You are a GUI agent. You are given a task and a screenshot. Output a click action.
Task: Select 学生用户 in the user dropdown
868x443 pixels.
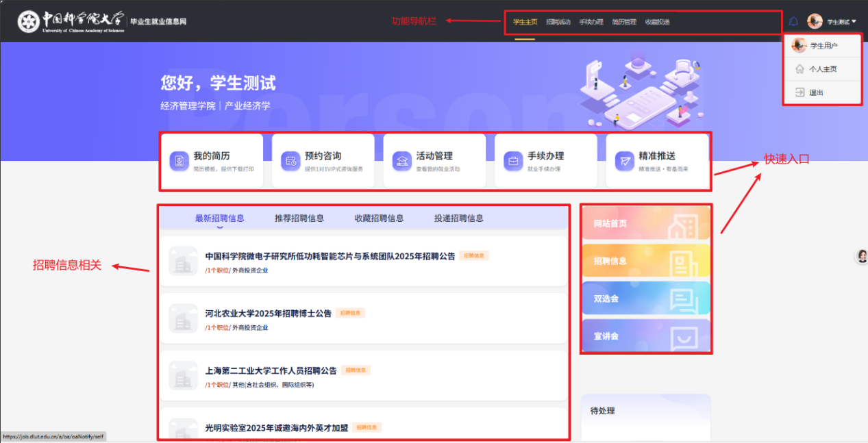tap(823, 46)
